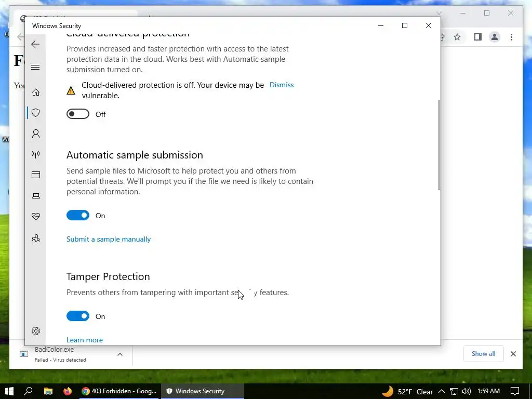Open network icon in system tray
Screen dimensions: 532x399
pyautogui.click(x=454, y=392)
